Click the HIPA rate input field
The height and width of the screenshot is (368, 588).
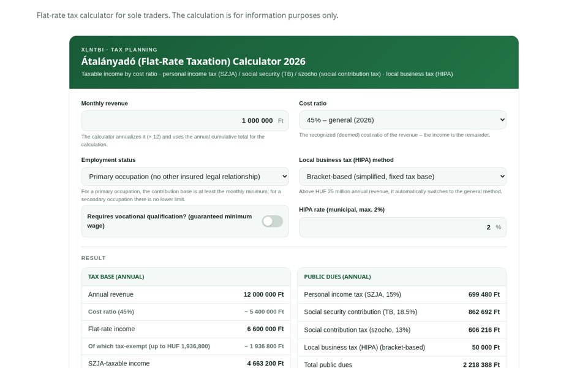pos(402,227)
